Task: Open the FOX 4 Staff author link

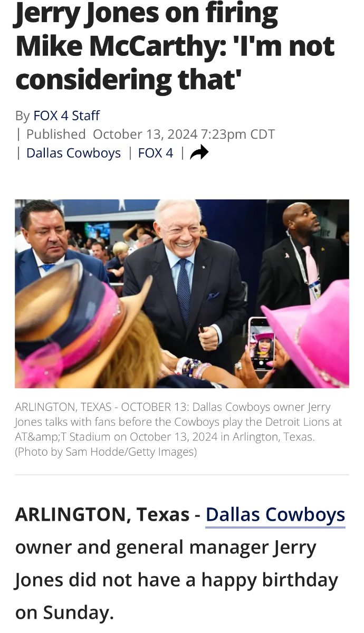Action: 66,116
